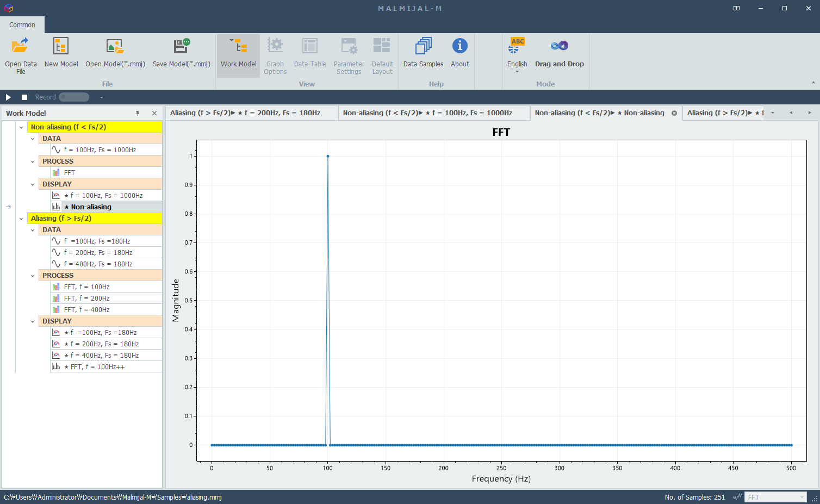Collapse PROCESS under the Aliasing group
Screen dimensions: 820x504
click(33, 276)
